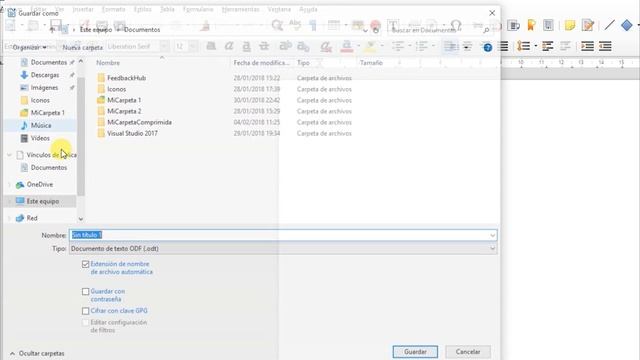This screenshot has width=640, height=360.
Task: Expand the OneDrive node
Action: (x=9, y=185)
